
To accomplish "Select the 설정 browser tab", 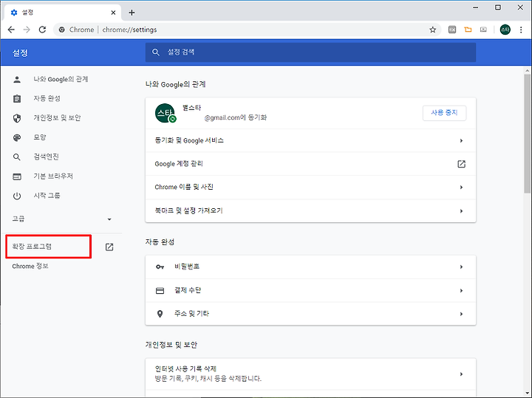I will click(x=63, y=13).
